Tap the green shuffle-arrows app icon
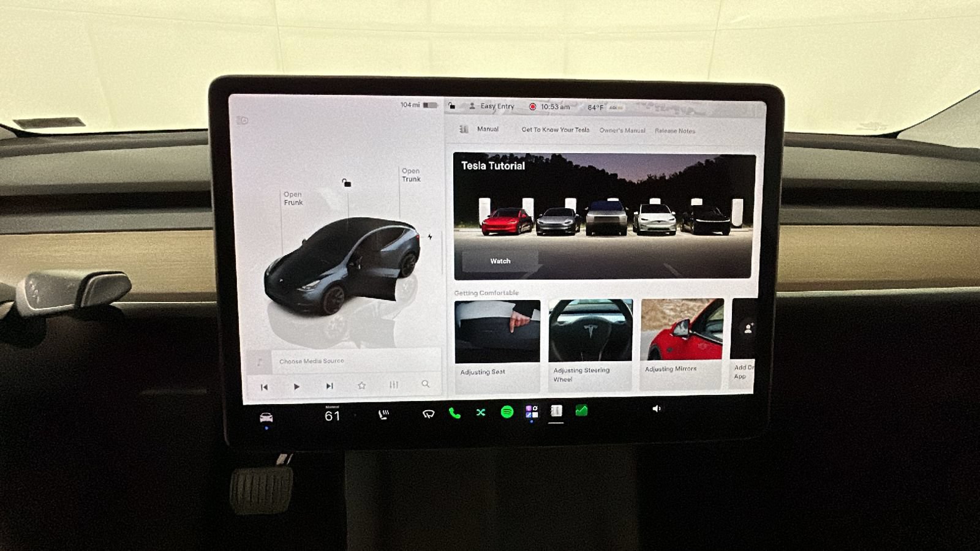Screen dimensions: 980x551 481,413
